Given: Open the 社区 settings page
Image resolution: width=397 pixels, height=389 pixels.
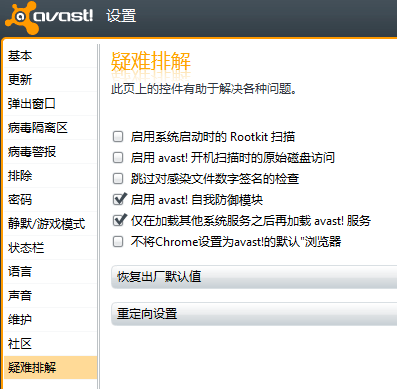Looking at the screenshot, I should tap(50, 344).
